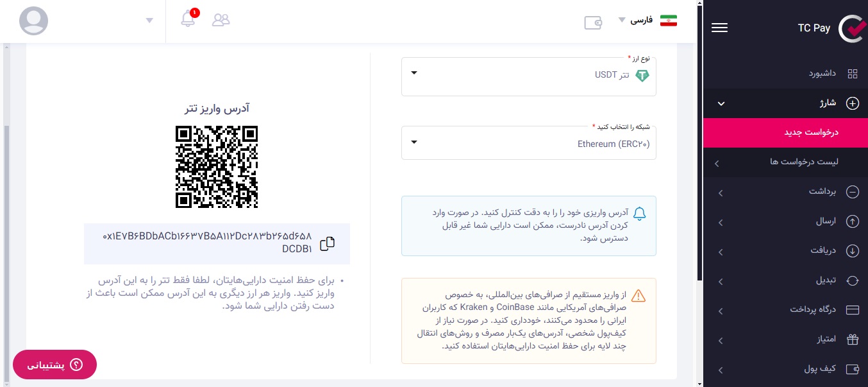Open لیست درخواست ها menu item
The image size is (868, 387).
[785, 162]
